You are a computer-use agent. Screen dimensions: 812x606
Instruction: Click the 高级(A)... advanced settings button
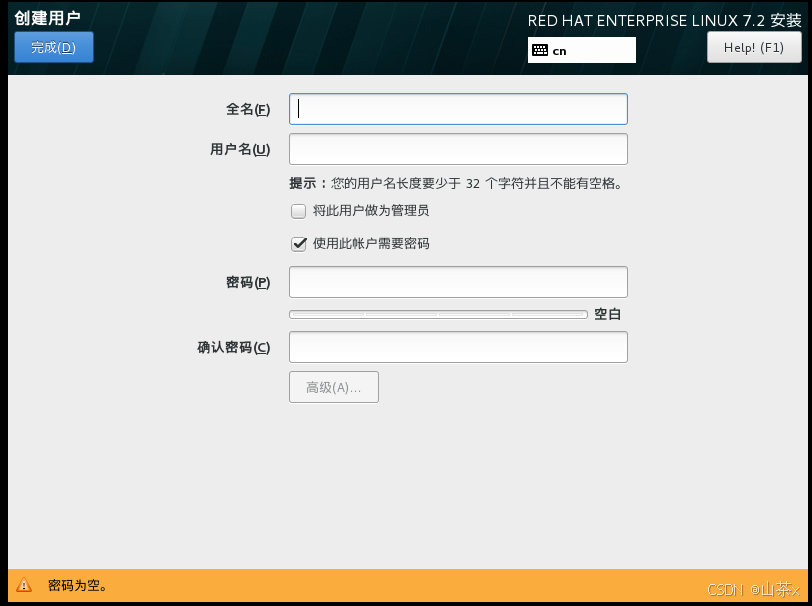pos(333,387)
